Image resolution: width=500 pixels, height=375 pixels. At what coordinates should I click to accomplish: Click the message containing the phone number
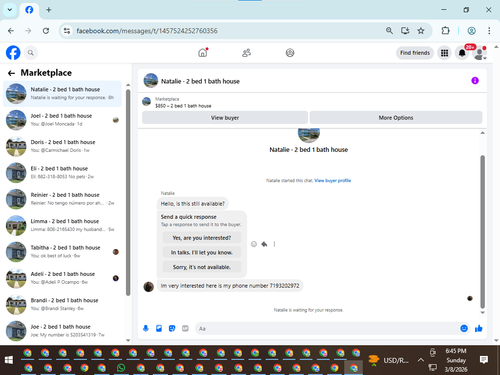(230, 286)
